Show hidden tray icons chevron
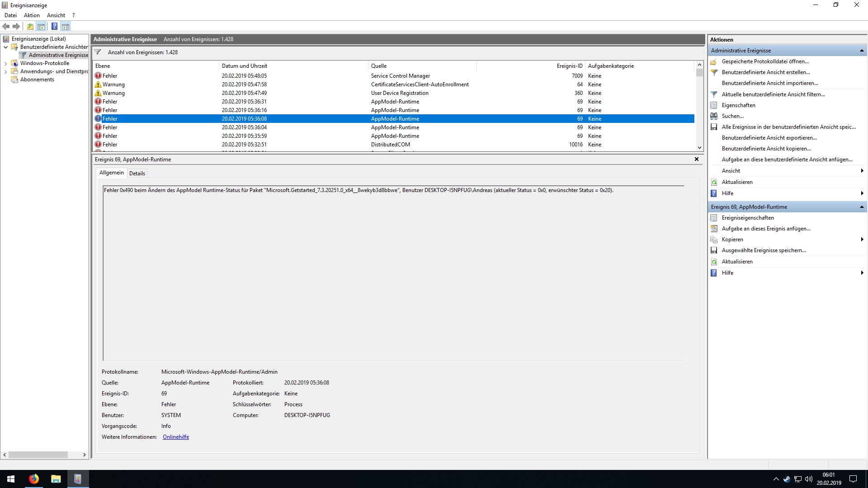This screenshot has height=488, width=868. pos(776,479)
